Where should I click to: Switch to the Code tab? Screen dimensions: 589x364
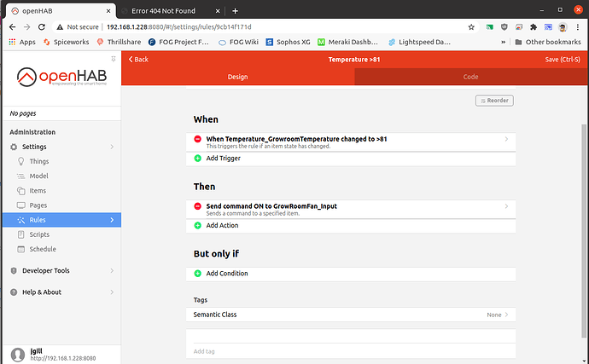(470, 77)
